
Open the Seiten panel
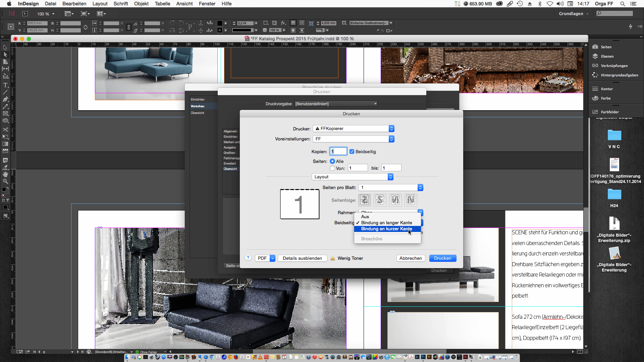tap(606, 47)
